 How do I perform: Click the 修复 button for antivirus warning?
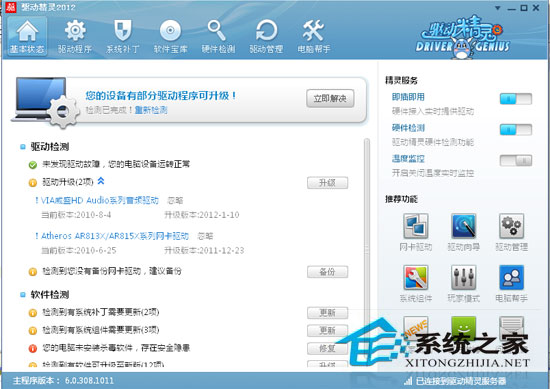click(x=327, y=348)
